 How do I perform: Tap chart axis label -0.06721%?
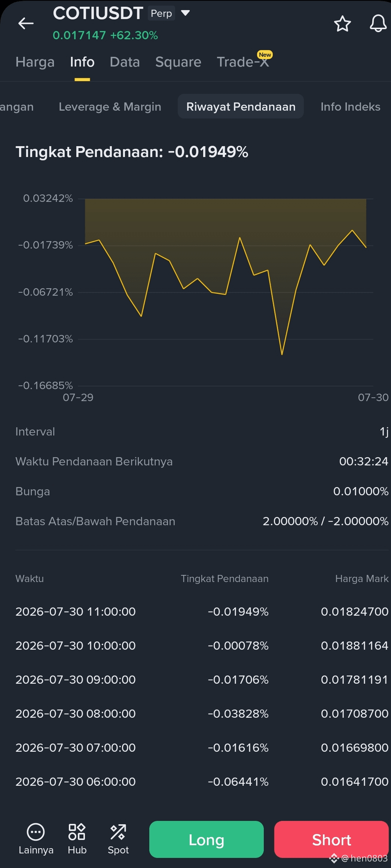[x=45, y=292]
